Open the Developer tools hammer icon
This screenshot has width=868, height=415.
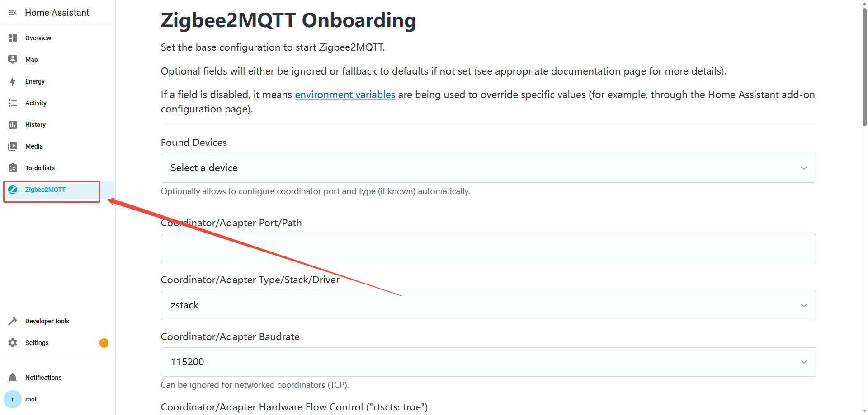pos(13,321)
